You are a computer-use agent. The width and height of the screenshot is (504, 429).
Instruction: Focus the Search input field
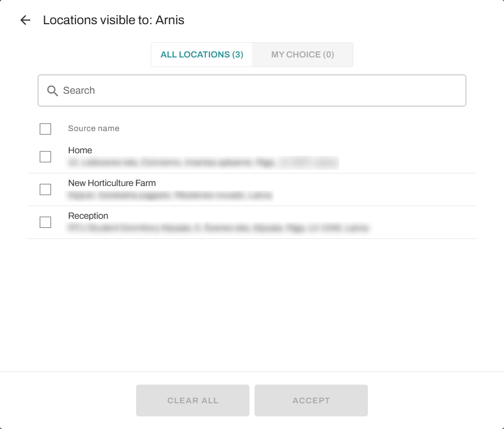pos(262,91)
